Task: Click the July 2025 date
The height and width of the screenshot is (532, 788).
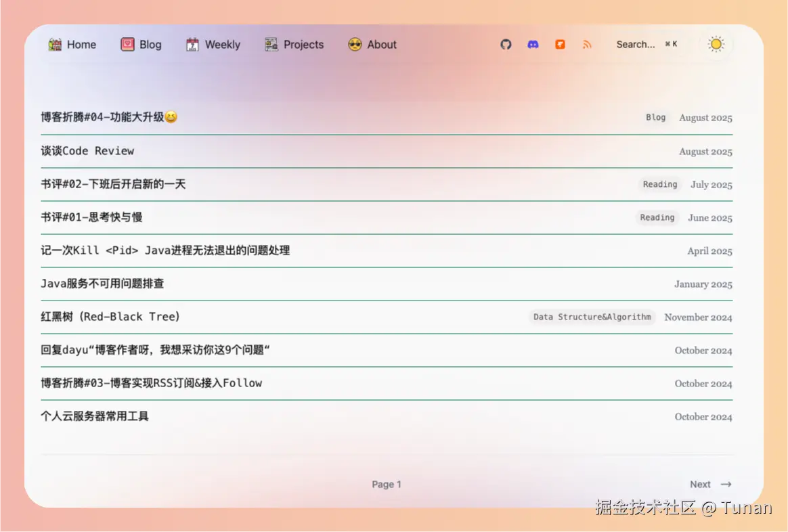Action: pos(711,184)
